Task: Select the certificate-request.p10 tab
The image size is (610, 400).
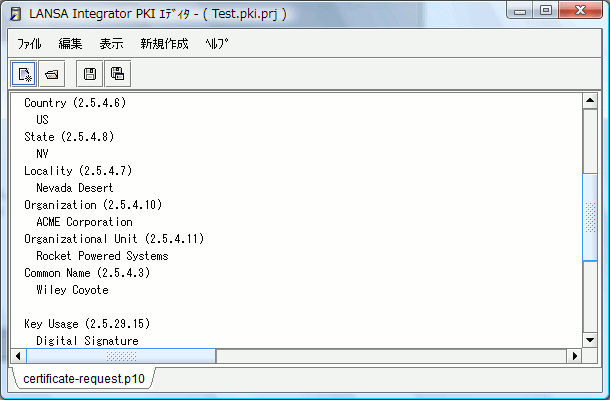Action: 84,378
